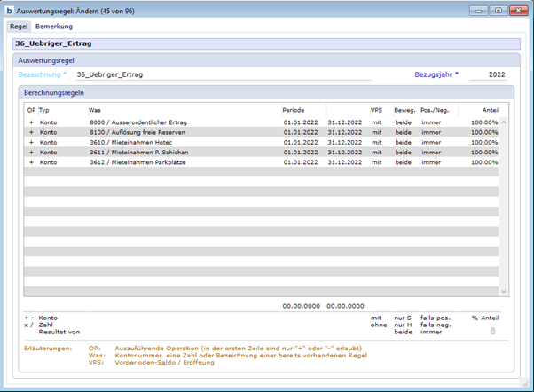The height and width of the screenshot is (392, 534).
Task: Click the scroll up arrow of rules table
Action: 504,122
